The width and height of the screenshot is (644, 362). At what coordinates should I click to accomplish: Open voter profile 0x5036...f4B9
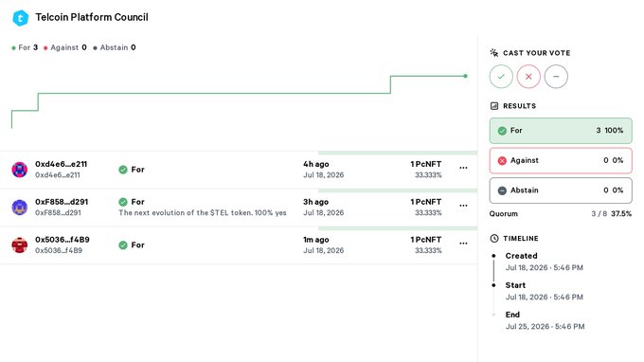62,240
